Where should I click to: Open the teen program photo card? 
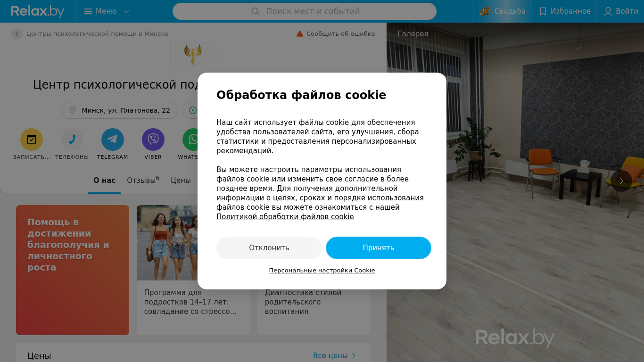(x=193, y=270)
